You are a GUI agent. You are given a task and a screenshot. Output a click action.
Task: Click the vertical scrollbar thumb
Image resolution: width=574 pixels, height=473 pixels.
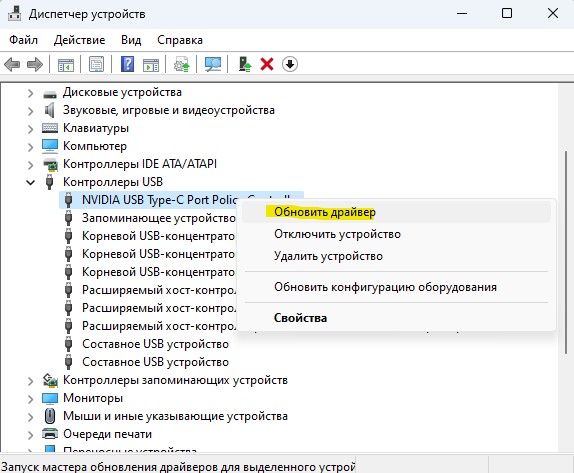pyautogui.click(x=566, y=252)
